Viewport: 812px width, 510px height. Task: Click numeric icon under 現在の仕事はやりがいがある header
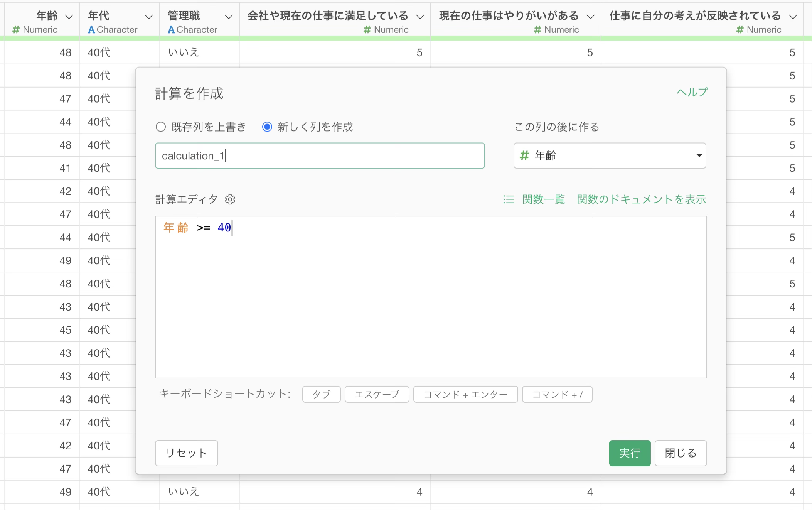[x=537, y=30]
